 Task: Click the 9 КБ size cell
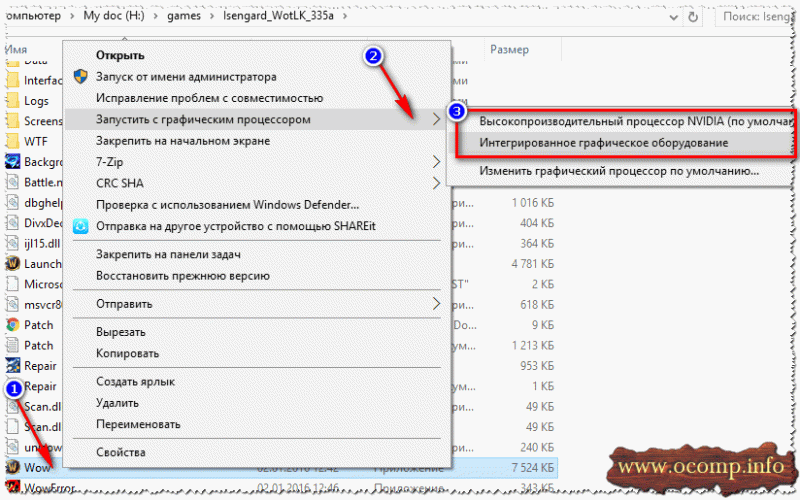[543, 325]
